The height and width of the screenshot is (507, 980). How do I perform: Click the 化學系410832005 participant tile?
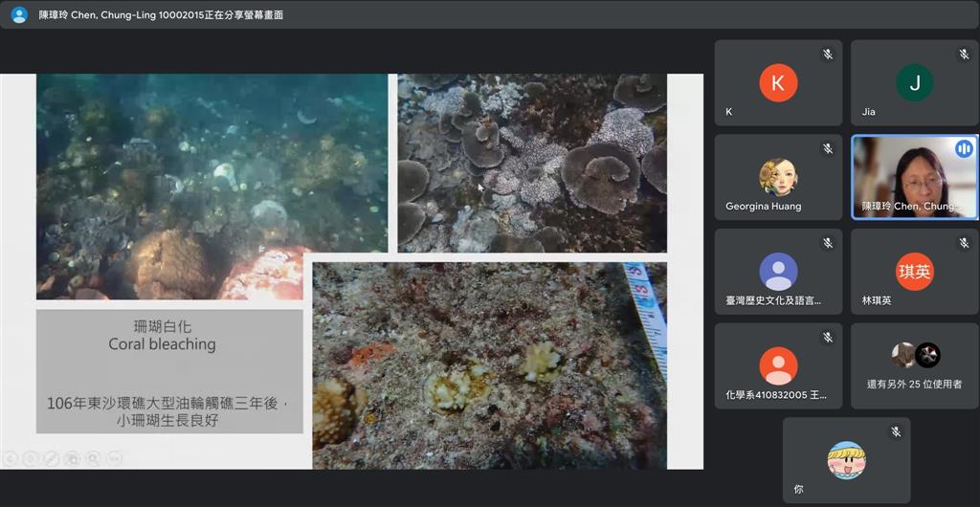coord(778,365)
